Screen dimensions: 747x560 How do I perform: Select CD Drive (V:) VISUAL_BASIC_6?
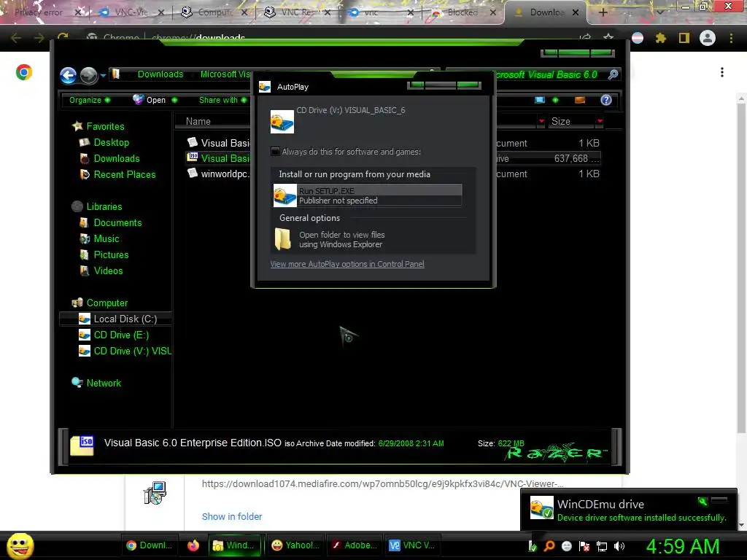(132, 351)
